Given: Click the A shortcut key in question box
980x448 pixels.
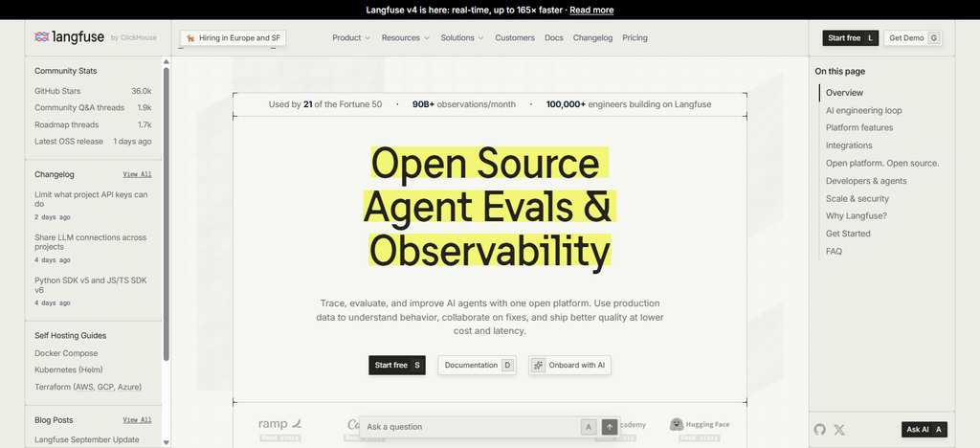Looking at the screenshot, I should (589, 427).
